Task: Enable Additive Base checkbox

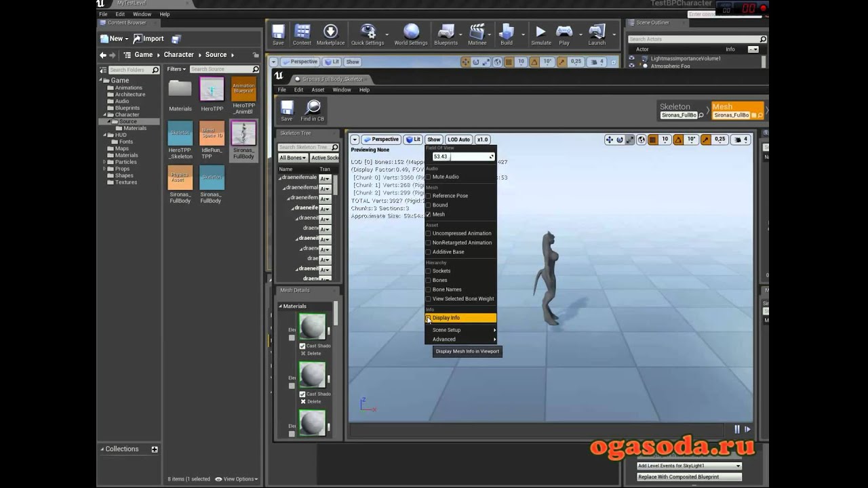Action: pyautogui.click(x=428, y=252)
